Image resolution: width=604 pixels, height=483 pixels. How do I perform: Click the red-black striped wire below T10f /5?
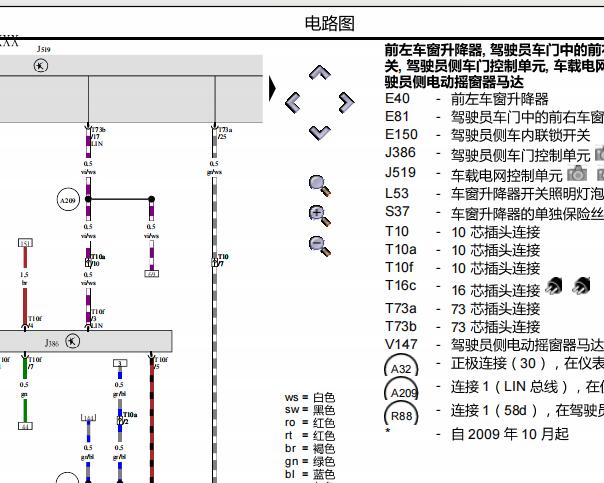click(151, 420)
